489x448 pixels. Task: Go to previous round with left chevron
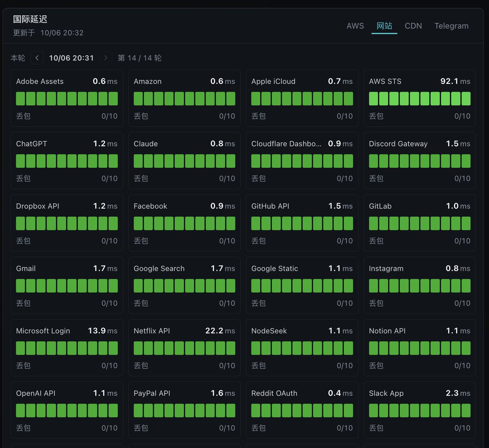coord(37,58)
